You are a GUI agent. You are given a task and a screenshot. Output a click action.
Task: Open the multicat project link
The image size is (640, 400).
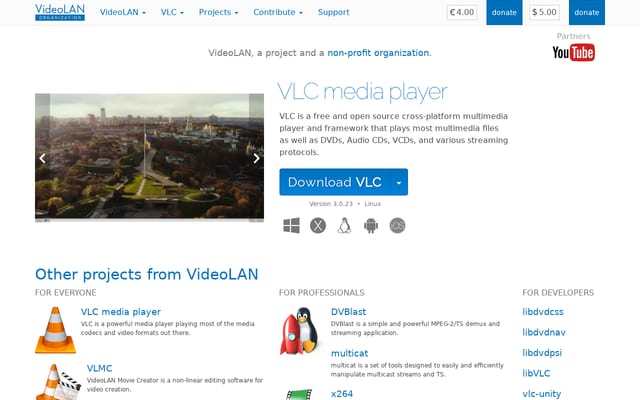[349, 353]
